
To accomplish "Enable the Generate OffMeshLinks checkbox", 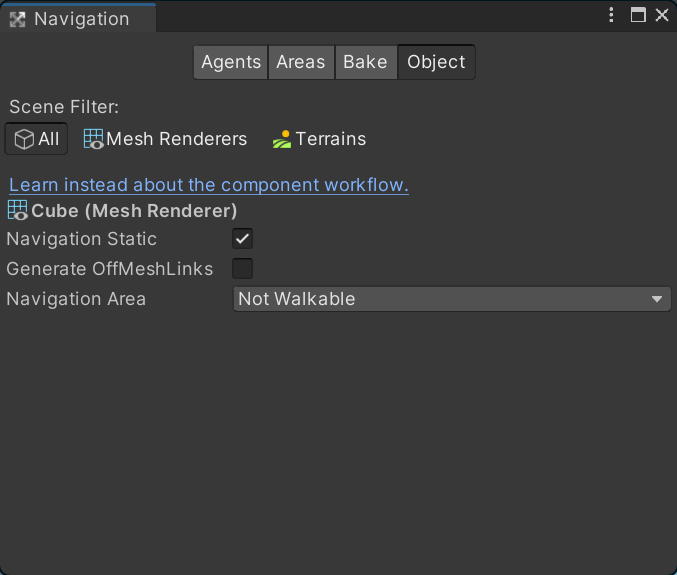I will pyautogui.click(x=242, y=269).
